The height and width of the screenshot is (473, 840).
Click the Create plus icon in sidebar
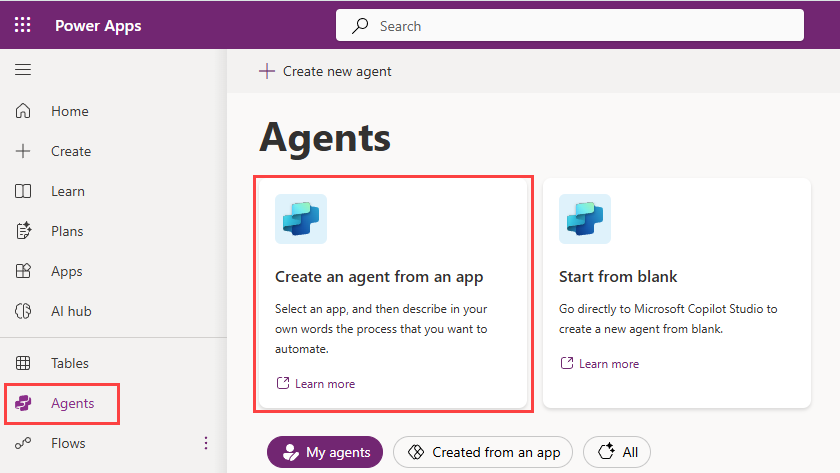pos(23,151)
